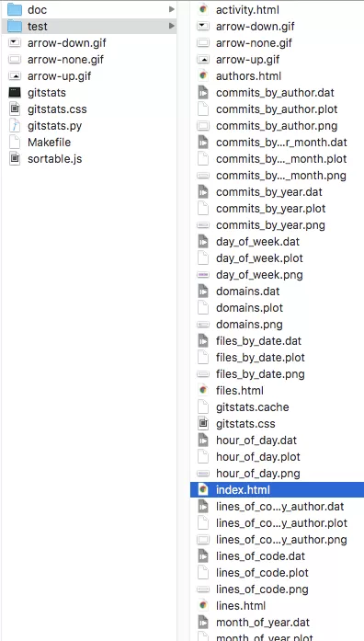Select the commits_by_author.dat file icon
Screen dimensions: 364x641
click(x=203, y=93)
